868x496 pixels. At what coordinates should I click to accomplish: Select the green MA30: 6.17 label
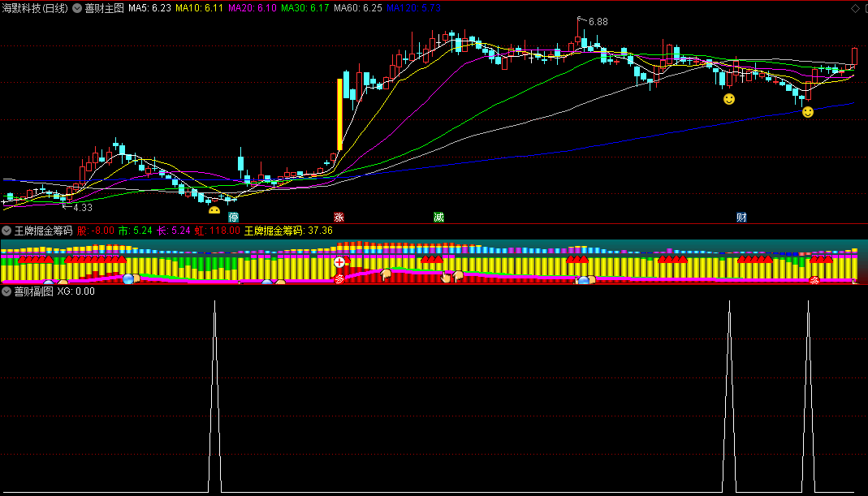point(304,8)
